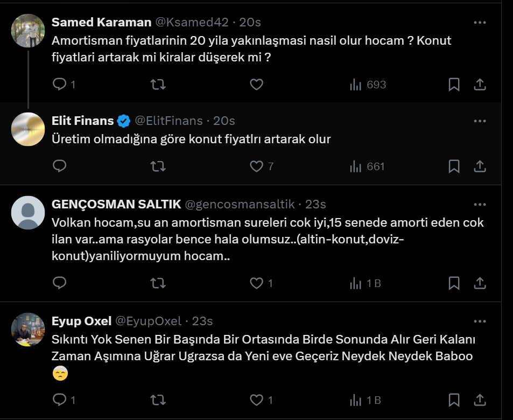Viewport: 513px width, 420px height.
Task: Share Eyup Oxel's tweet
Action: pos(480,400)
